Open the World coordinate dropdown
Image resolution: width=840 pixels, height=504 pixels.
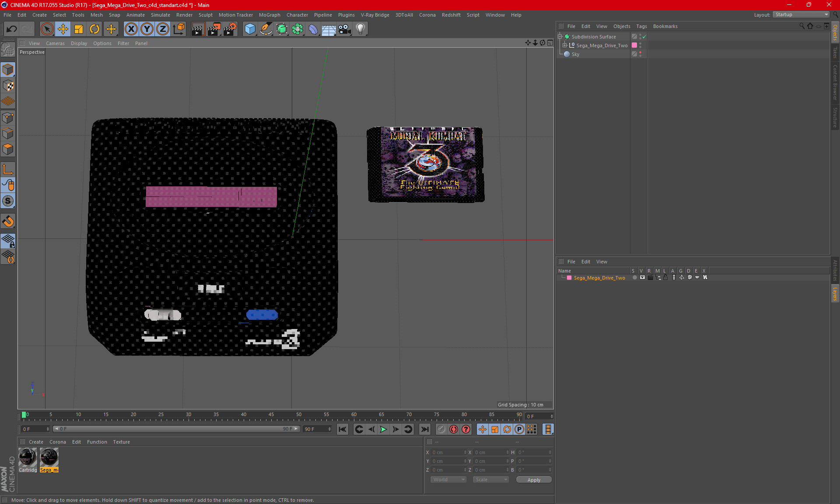coord(449,480)
